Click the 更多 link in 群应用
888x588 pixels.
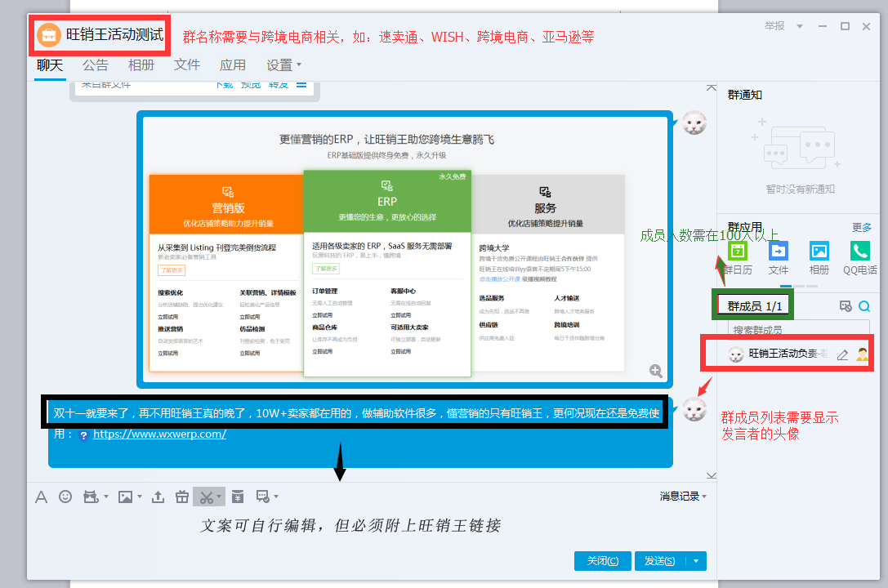(x=861, y=228)
